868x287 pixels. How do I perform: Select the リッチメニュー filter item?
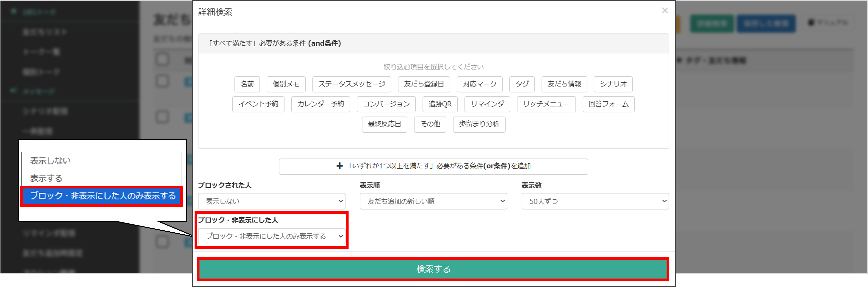pos(546,104)
